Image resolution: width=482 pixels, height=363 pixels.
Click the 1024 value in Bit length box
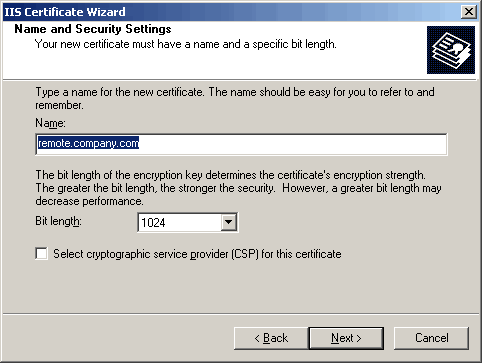coord(153,223)
